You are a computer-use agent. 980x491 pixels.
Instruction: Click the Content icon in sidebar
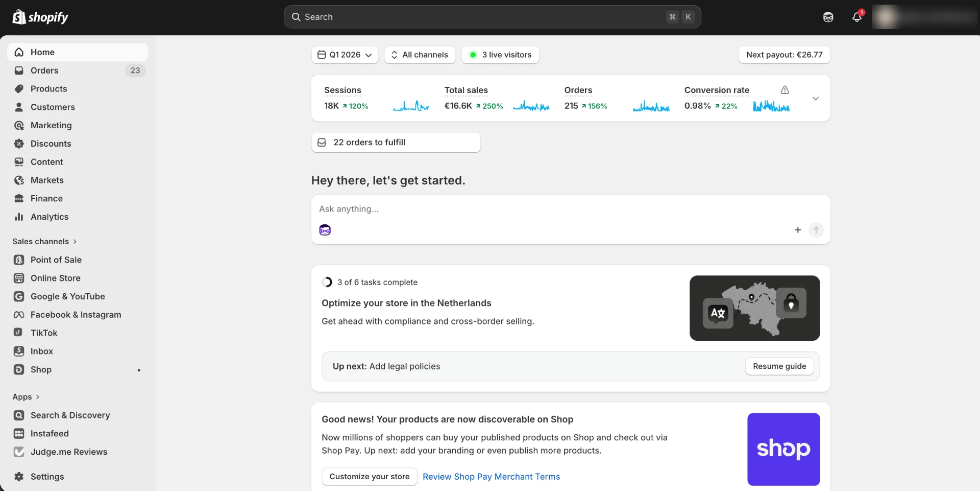[x=19, y=162]
